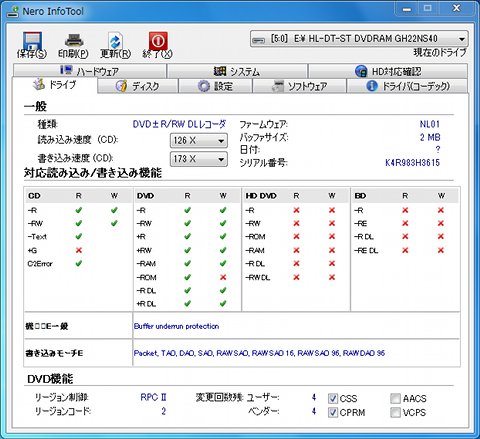
Task: Click the Buffer underrun protection text
Action: (x=176, y=326)
